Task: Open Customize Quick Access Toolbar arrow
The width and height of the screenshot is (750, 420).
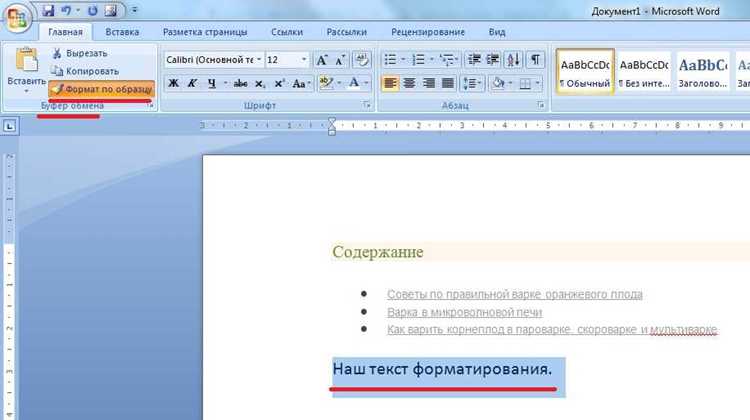Action: click(134, 10)
